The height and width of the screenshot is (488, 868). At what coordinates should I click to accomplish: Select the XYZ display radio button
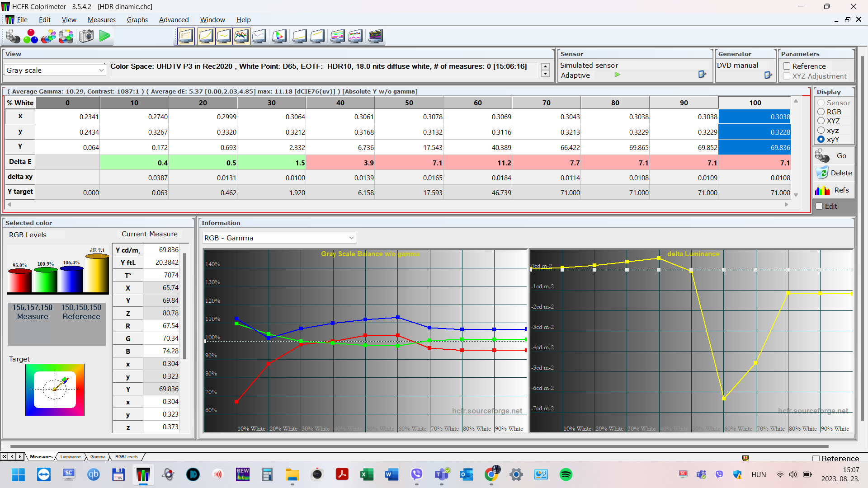coord(821,121)
